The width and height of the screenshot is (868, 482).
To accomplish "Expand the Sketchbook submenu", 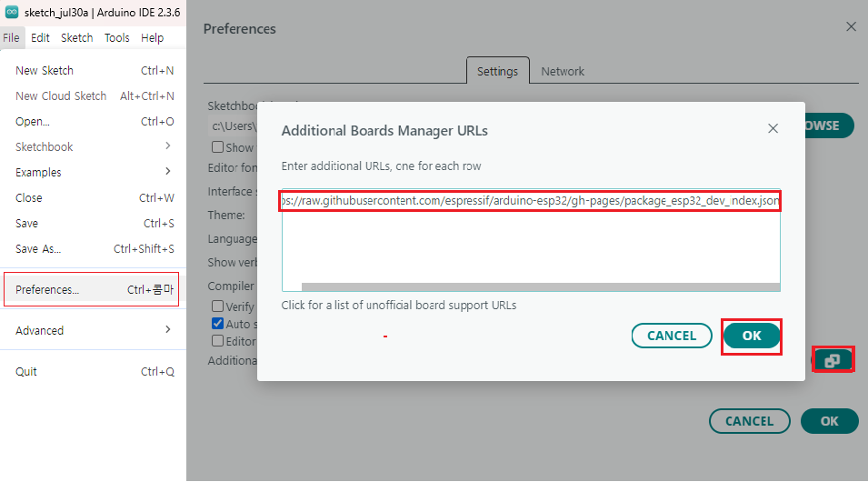I will click(93, 147).
